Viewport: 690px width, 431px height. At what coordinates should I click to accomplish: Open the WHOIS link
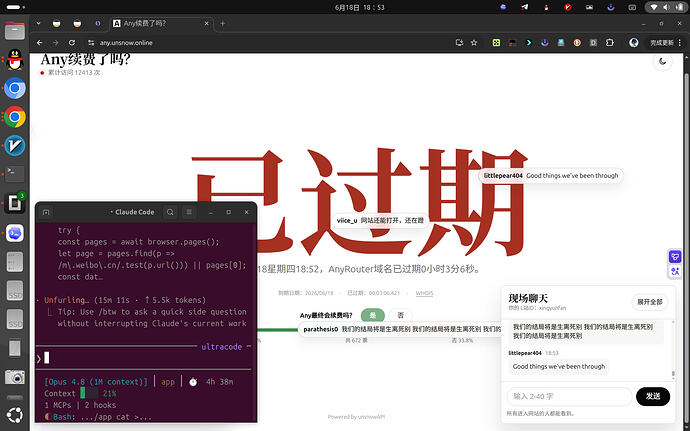[x=424, y=293]
